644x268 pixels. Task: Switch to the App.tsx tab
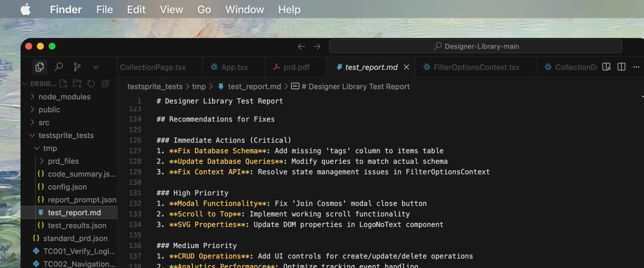click(x=234, y=67)
